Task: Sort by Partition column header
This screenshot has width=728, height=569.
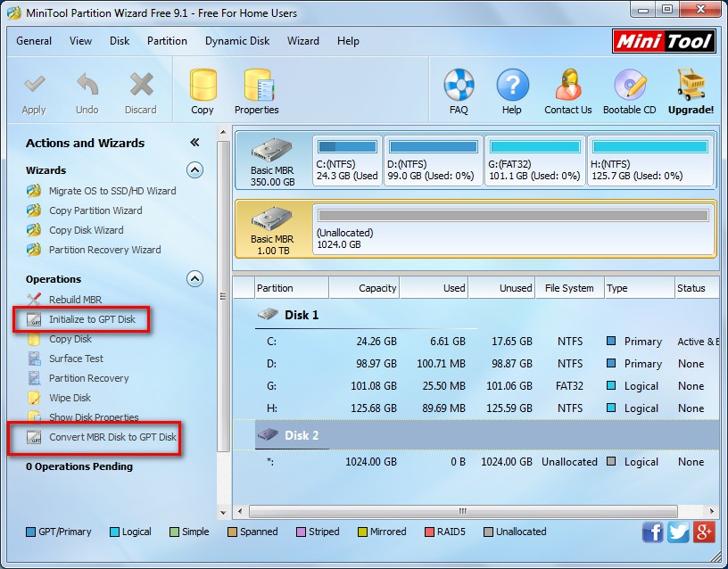Action: (292, 288)
